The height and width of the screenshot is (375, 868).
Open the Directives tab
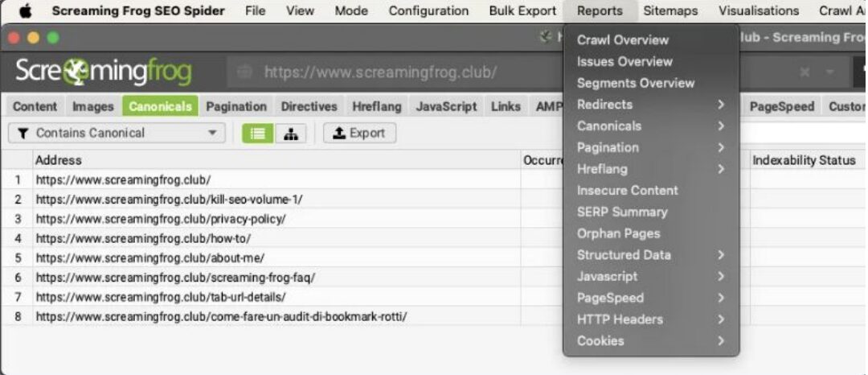309,106
